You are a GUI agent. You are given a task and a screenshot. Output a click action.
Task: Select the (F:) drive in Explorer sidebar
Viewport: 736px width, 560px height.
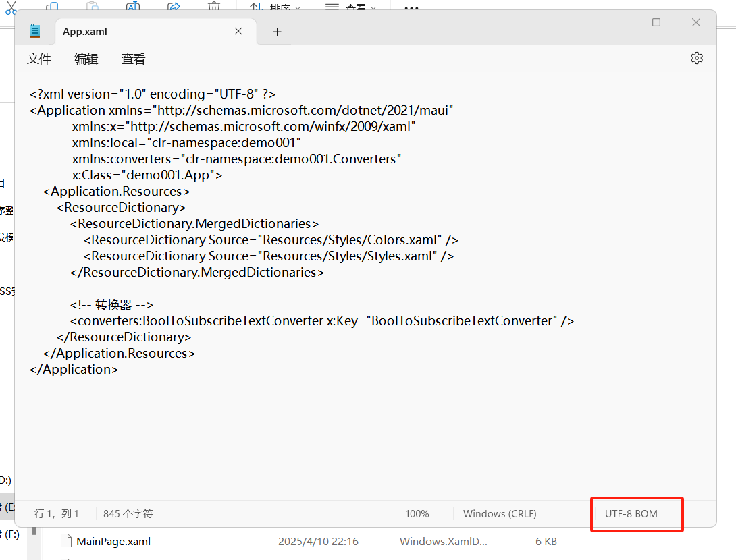(9, 534)
